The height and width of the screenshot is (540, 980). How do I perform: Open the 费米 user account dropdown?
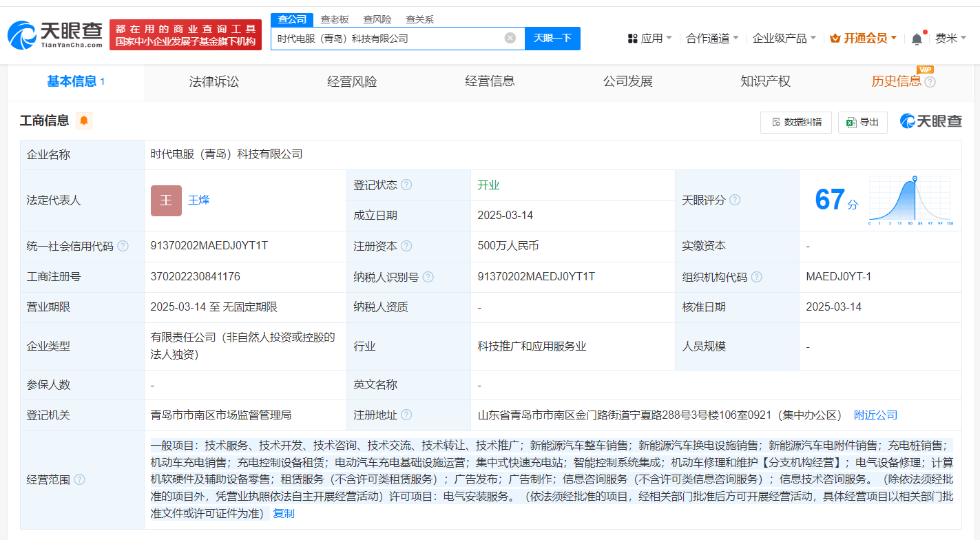pos(951,38)
